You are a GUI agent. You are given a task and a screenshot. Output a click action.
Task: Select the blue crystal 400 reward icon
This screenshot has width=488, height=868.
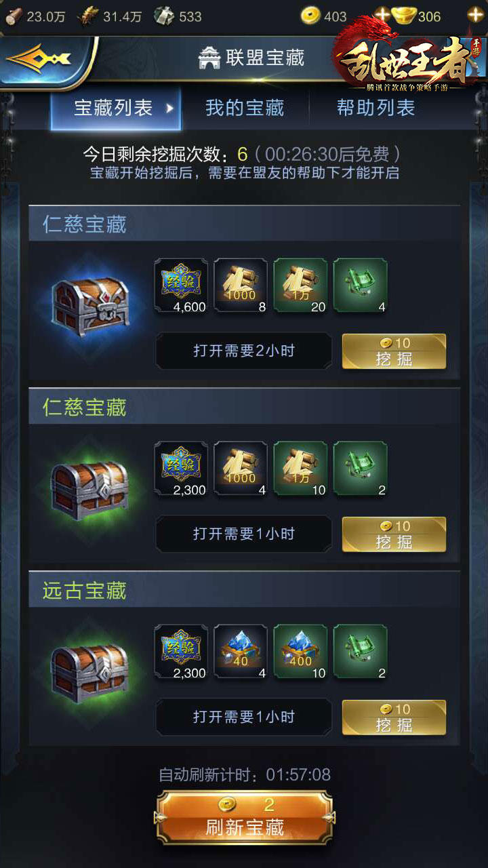click(300, 652)
